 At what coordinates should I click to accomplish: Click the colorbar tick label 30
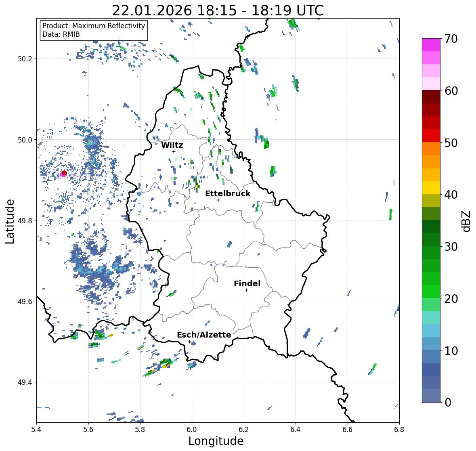click(x=451, y=247)
